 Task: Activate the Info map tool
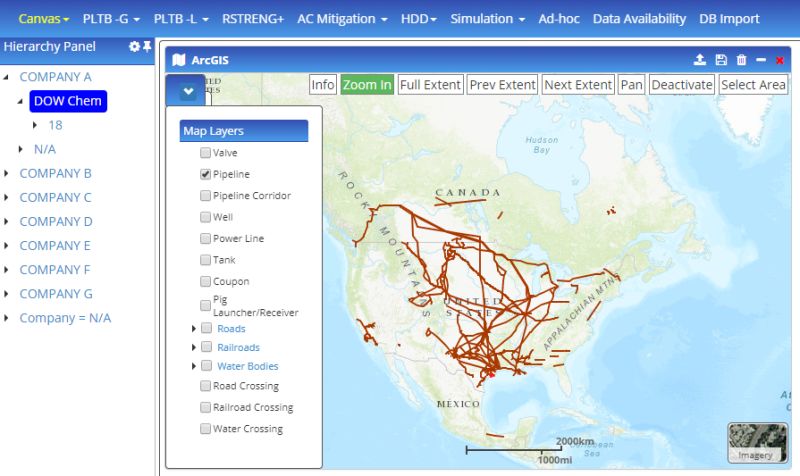pyautogui.click(x=323, y=85)
